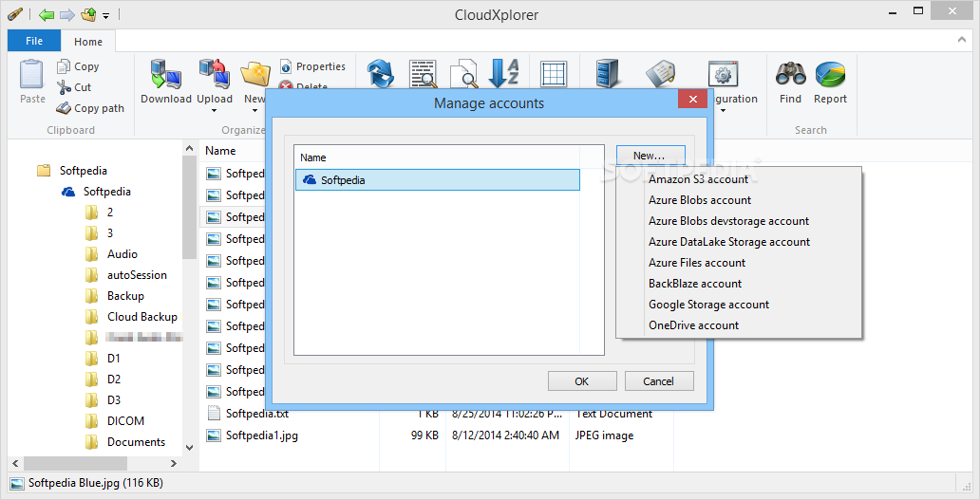Click the Softpedia.txt file name
Image resolution: width=980 pixels, height=500 pixels.
[x=257, y=414]
